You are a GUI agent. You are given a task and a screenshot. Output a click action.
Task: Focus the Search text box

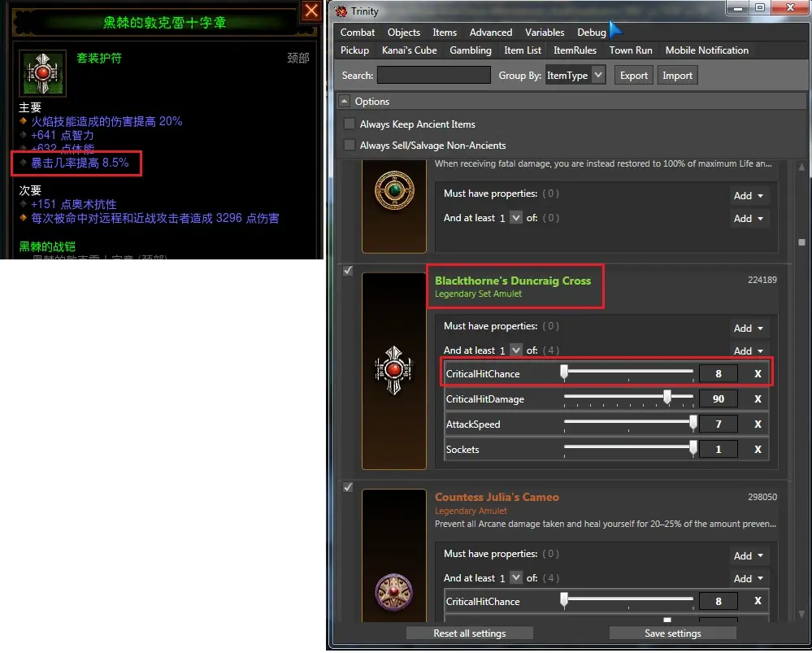[434, 75]
